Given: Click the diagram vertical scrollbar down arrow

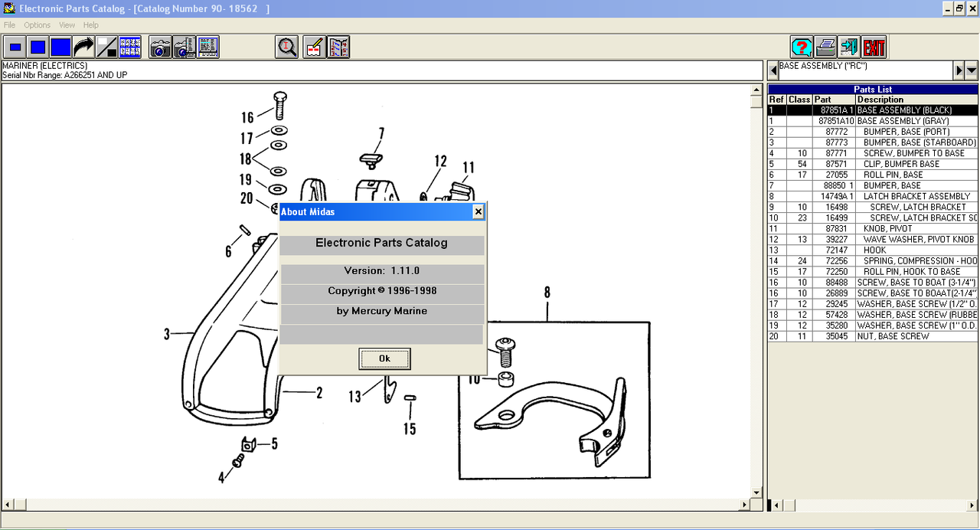Looking at the screenshot, I should tap(756, 492).
